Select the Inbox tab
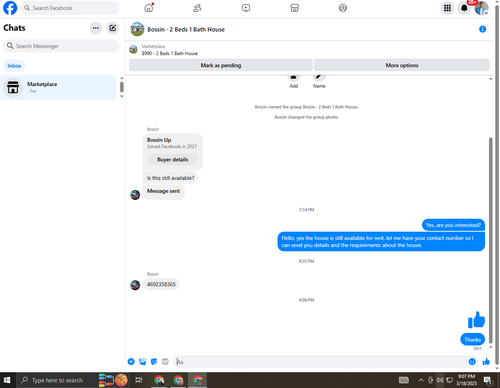 [x=14, y=66]
